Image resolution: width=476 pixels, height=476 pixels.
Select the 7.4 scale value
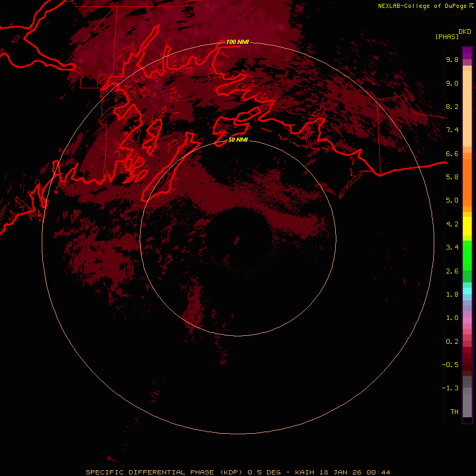pyautogui.click(x=452, y=130)
